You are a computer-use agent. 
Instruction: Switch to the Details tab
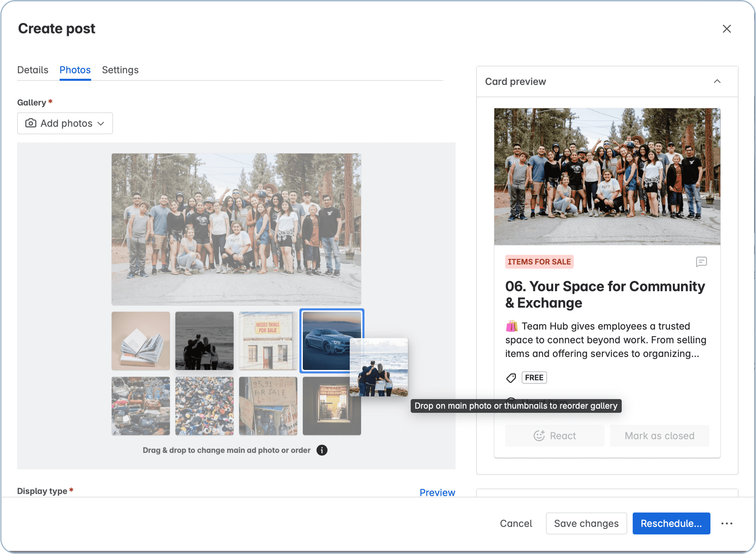coord(33,70)
